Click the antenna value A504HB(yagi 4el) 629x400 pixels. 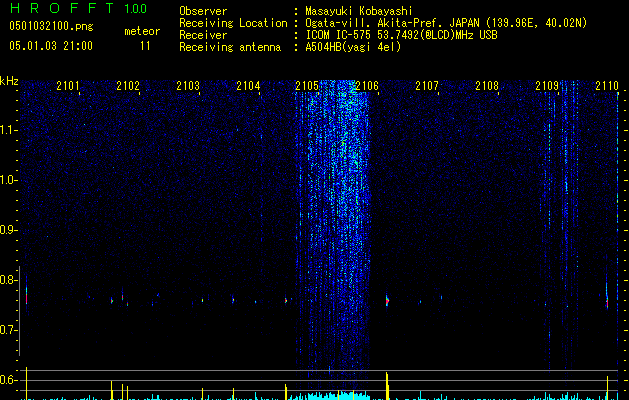point(353,47)
